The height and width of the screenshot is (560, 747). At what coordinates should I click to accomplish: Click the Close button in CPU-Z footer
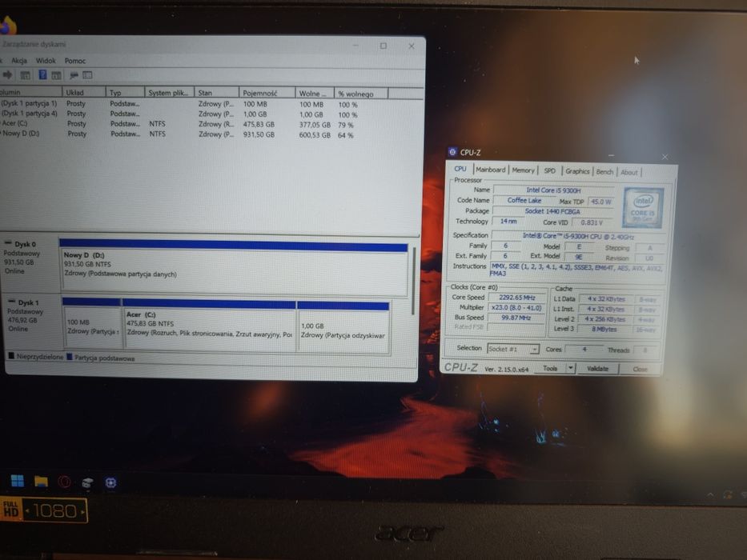pos(640,369)
